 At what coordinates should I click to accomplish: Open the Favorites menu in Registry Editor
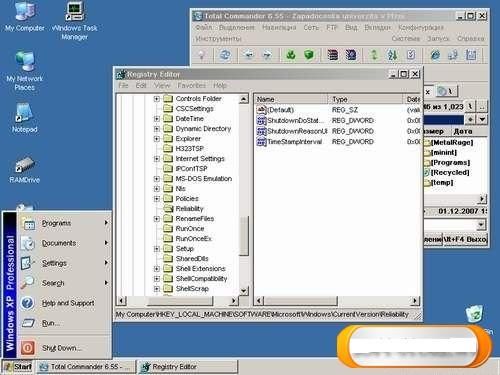coord(192,86)
